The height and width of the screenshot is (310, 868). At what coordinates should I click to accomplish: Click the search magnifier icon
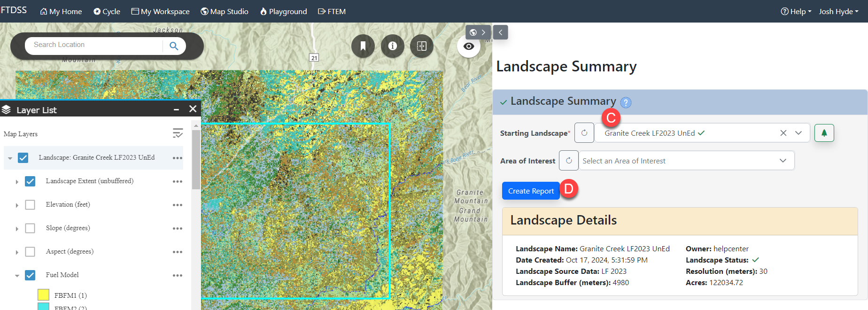pyautogui.click(x=174, y=46)
